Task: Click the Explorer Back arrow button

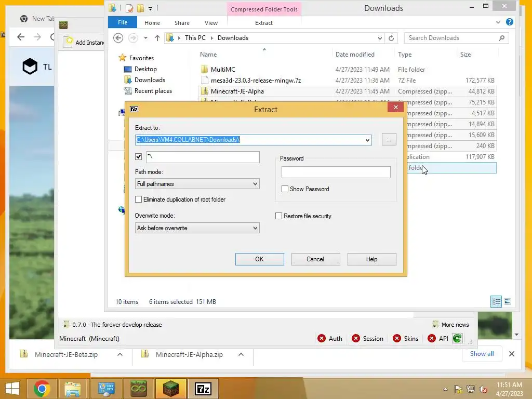Action: tap(118, 38)
